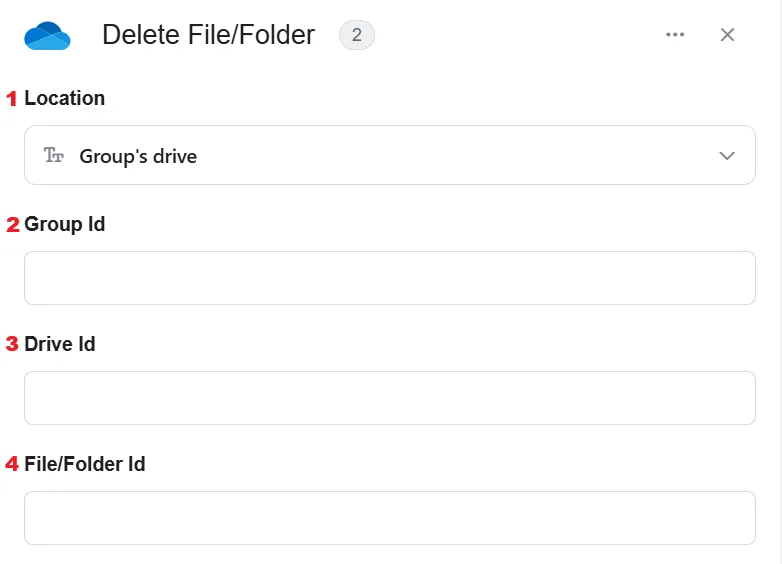This screenshot has height=564, width=782.
Task: Click the Location field label
Action: (x=65, y=98)
